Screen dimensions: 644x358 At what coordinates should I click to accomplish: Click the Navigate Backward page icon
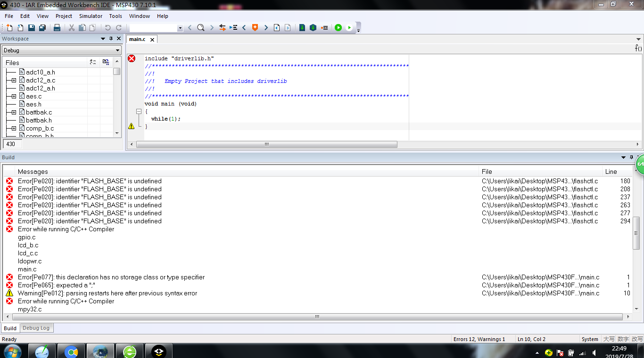277,28
